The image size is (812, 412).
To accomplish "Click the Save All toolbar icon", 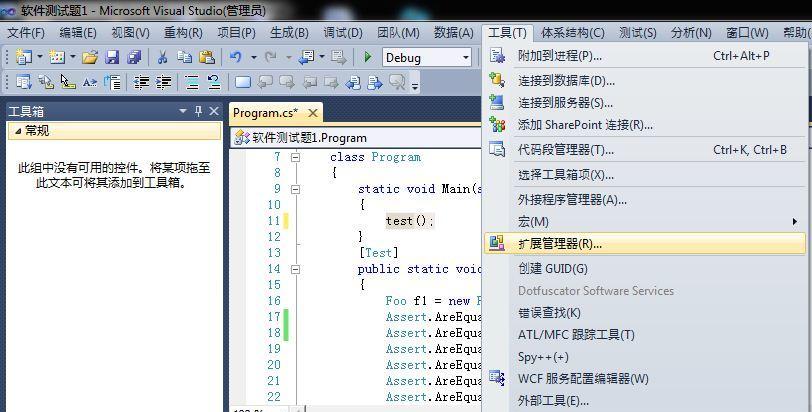I will [134, 57].
